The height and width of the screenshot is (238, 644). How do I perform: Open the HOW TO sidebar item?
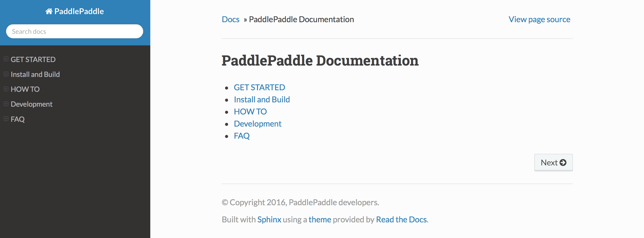25,89
